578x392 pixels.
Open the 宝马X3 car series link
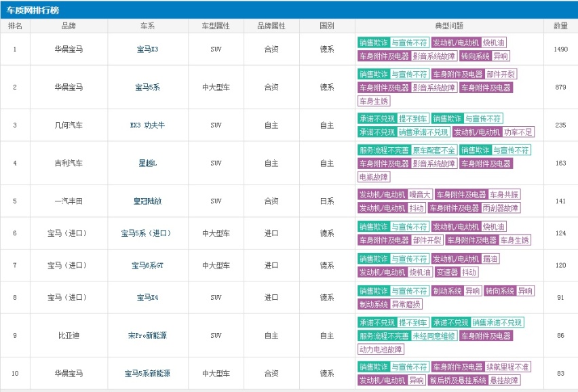(147, 49)
